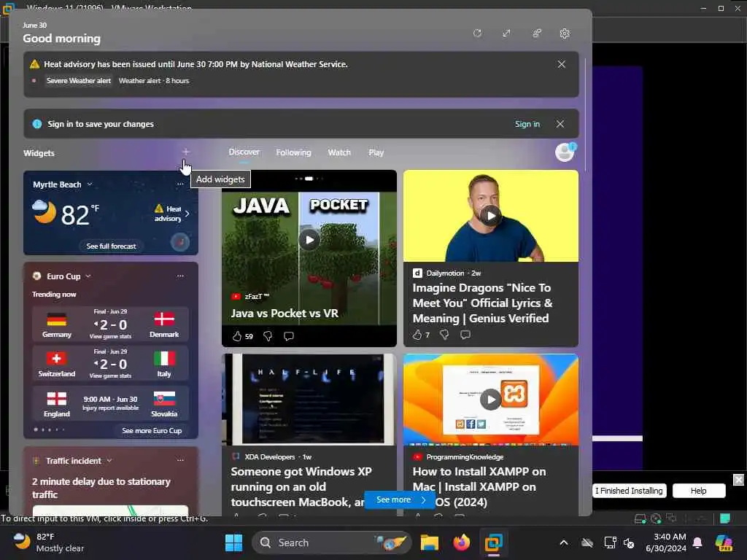Play the Imagine Dragons video
The image size is (747, 560).
491,216
